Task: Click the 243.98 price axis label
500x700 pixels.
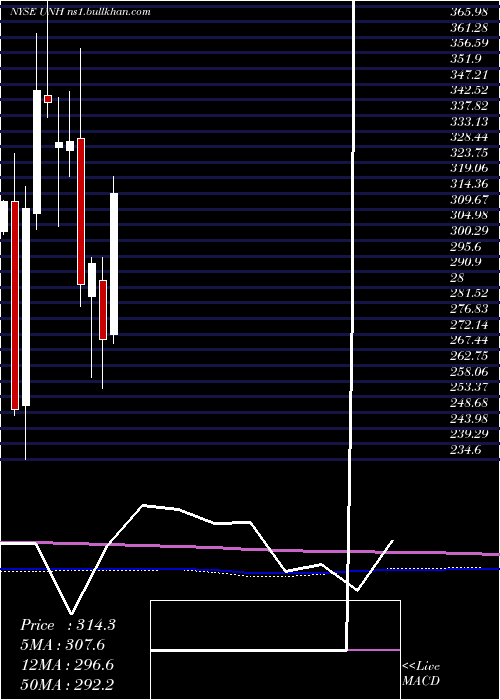Action: pos(469,419)
